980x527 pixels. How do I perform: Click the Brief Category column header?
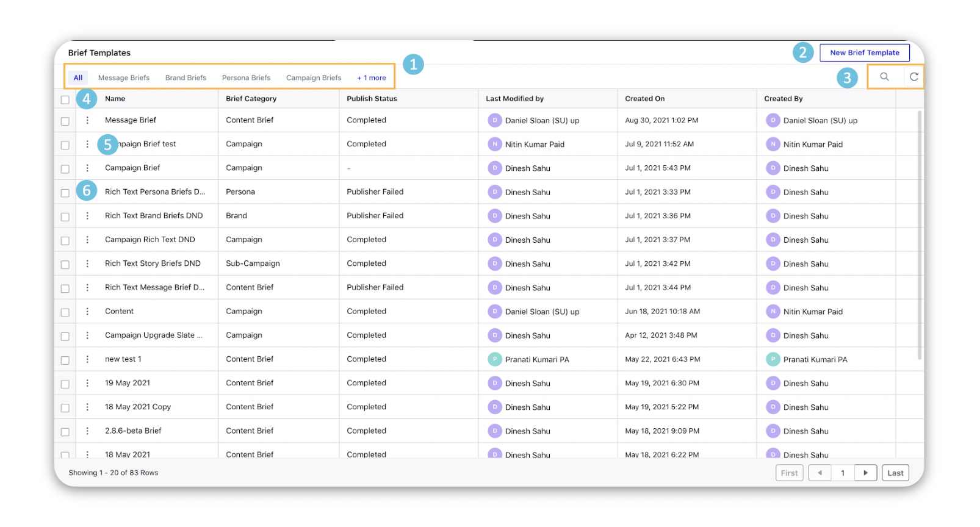point(251,98)
